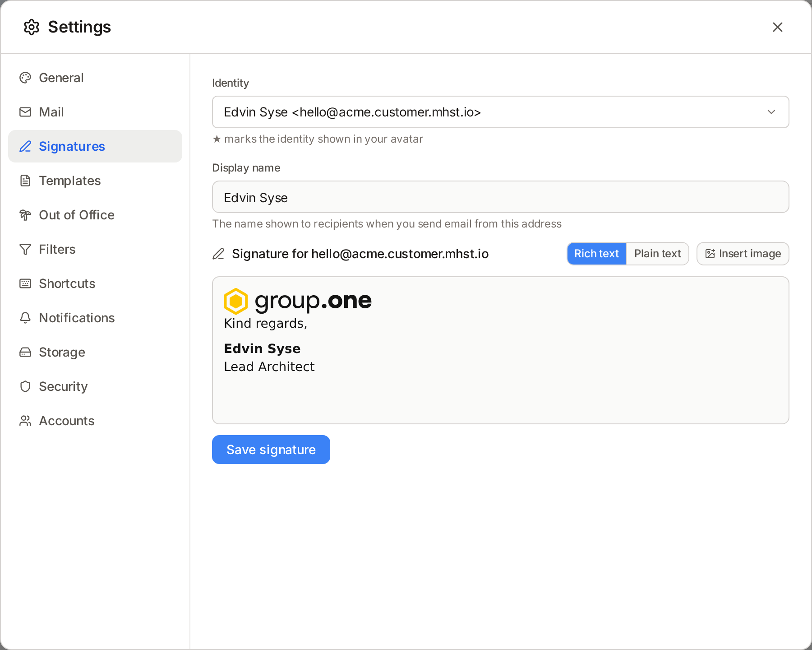Image resolution: width=812 pixels, height=650 pixels.
Task: Click the group.one logo in the signature
Action: (x=298, y=301)
